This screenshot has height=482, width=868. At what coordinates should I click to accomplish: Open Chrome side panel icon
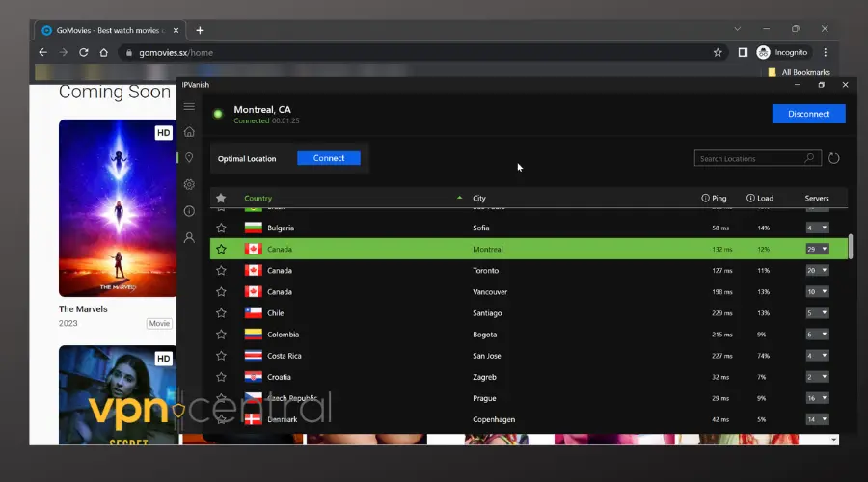(x=743, y=53)
